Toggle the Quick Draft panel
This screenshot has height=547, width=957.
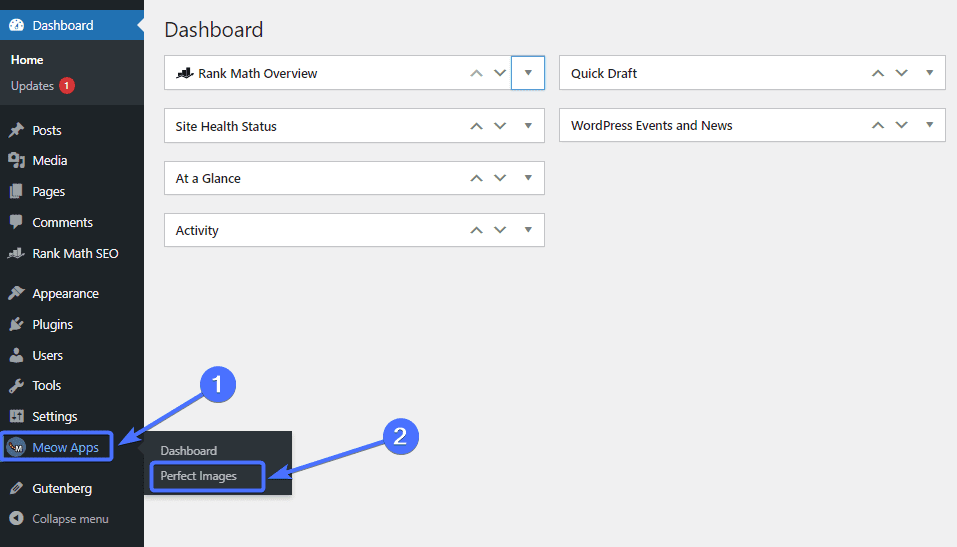point(930,73)
